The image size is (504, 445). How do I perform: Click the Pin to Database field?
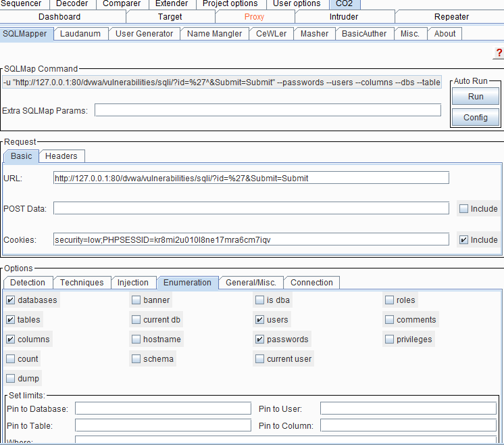pyautogui.click(x=163, y=408)
